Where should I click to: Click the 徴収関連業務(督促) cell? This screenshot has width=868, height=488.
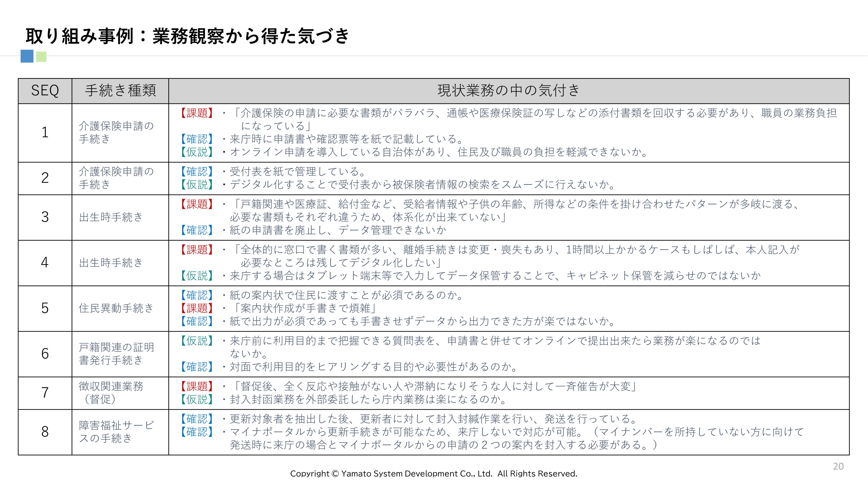111,393
